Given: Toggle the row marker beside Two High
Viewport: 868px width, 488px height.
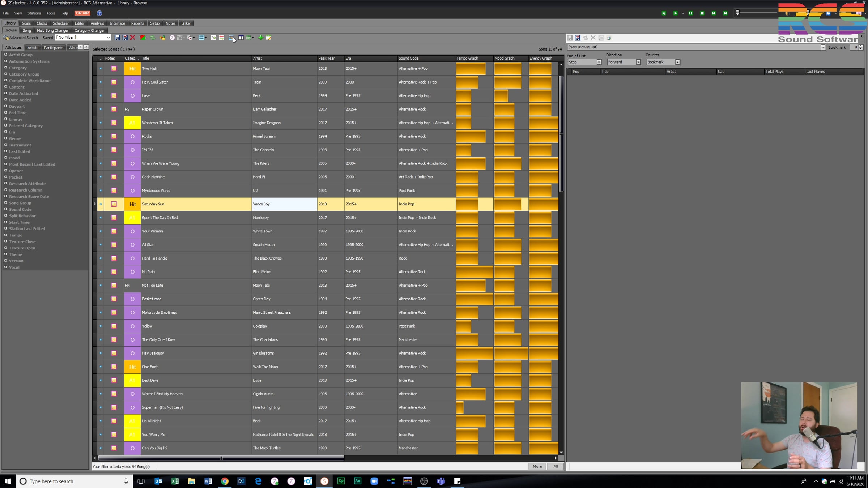Looking at the screenshot, I should [x=101, y=68].
